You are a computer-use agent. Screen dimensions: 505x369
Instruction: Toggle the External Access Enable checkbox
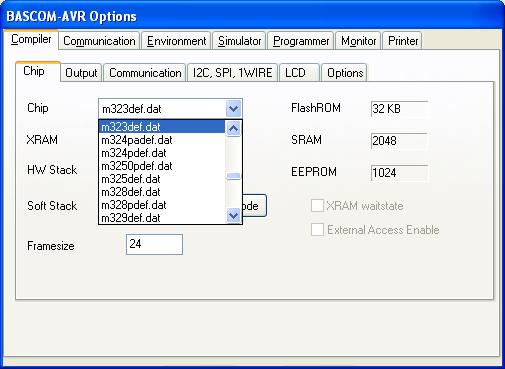coord(317,229)
